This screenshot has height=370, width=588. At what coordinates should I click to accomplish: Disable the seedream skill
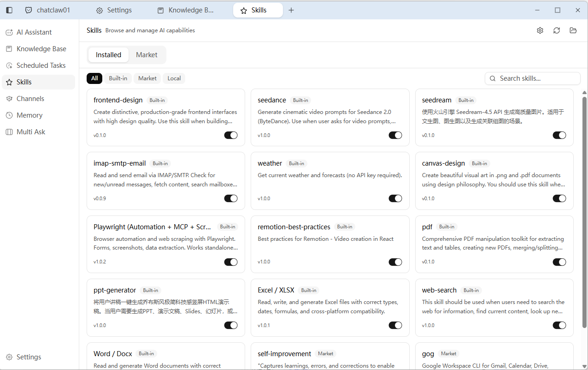[559, 135]
